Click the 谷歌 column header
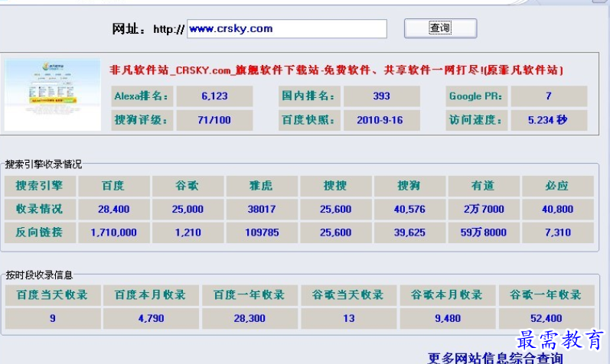 pos(188,186)
